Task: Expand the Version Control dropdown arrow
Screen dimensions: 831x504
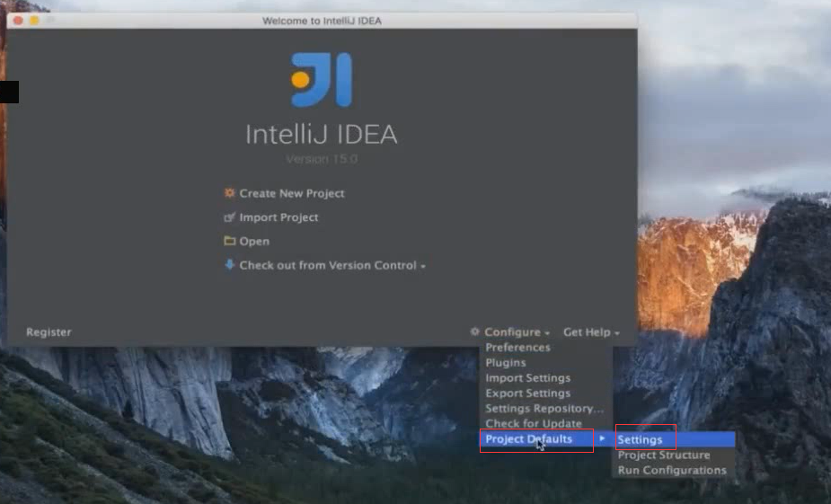Action: pos(423,267)
